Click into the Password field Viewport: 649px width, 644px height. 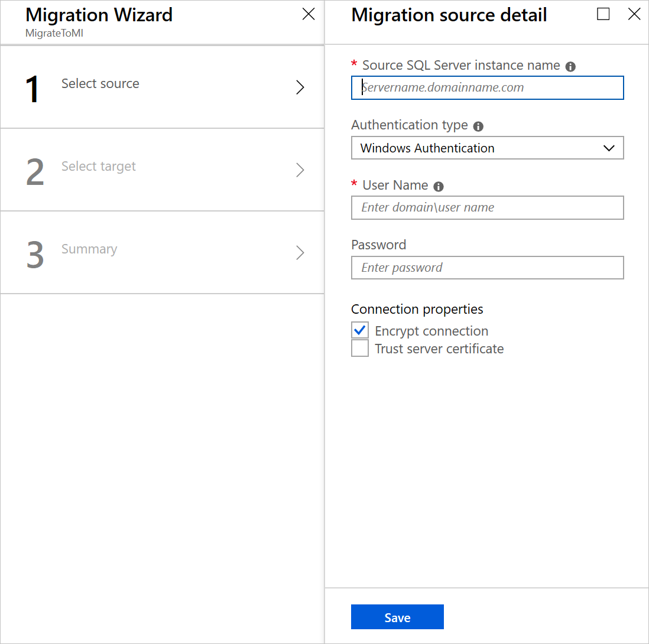tap(487, 268)
